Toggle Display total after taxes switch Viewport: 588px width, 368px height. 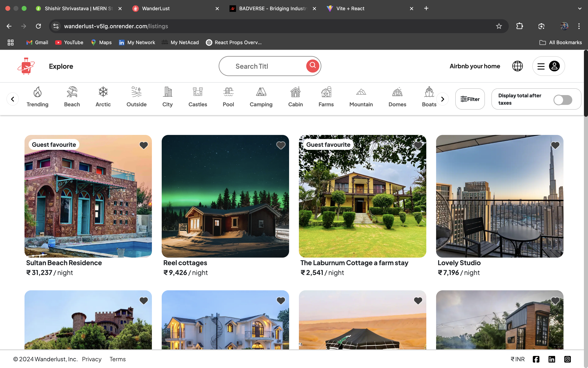563,100
